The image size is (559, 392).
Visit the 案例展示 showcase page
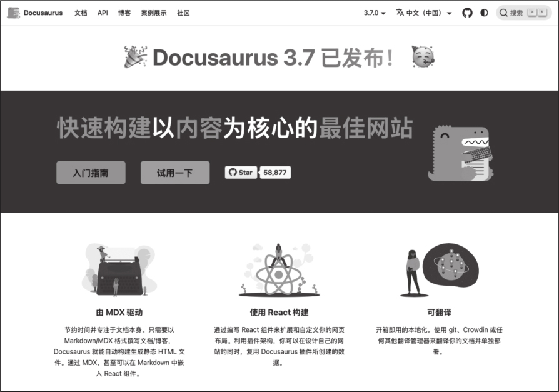(x=154, y=13)
